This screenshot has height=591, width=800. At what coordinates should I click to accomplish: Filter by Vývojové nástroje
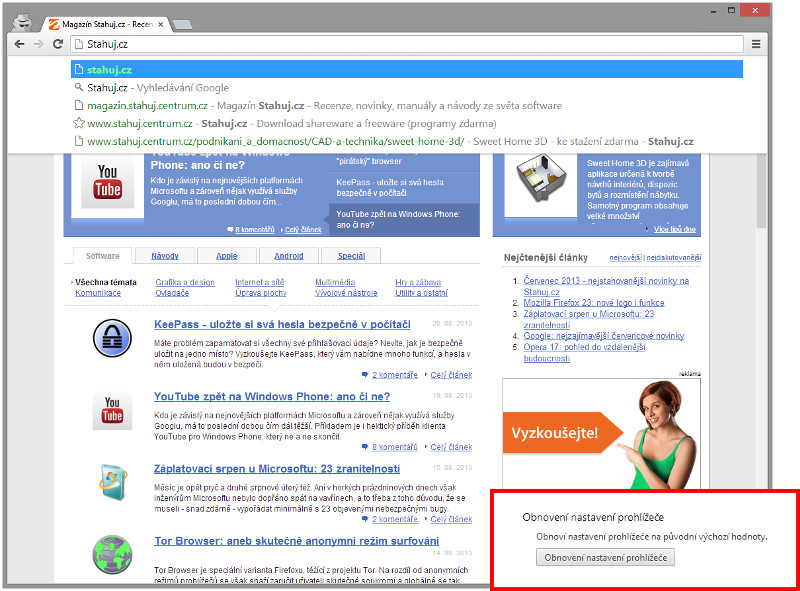(x=346, y=293)
